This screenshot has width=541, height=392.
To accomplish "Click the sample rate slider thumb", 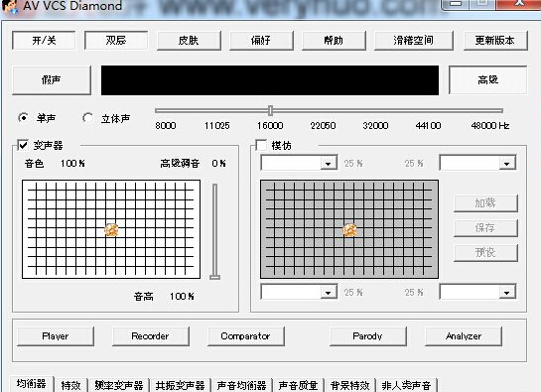I will [x=270, y=110].
